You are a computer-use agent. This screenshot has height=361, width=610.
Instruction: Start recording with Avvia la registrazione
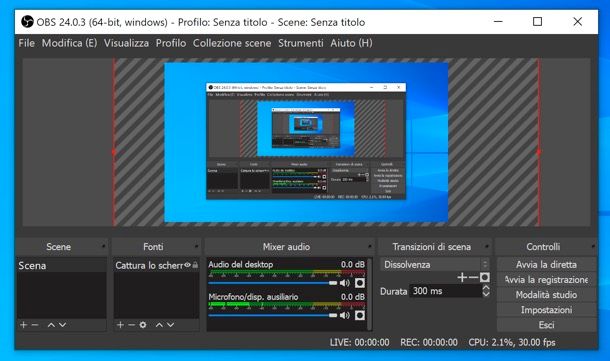[x=546, y=280]
